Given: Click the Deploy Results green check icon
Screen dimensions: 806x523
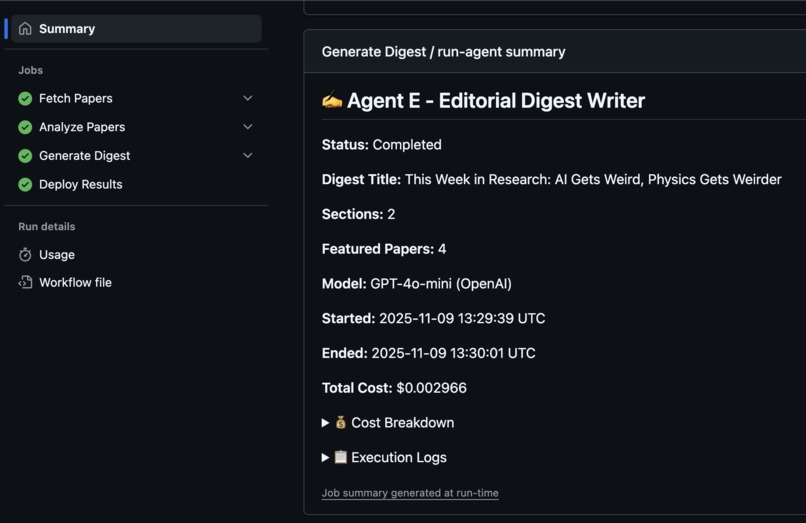Looking at the screenshot, I should 25,185.
